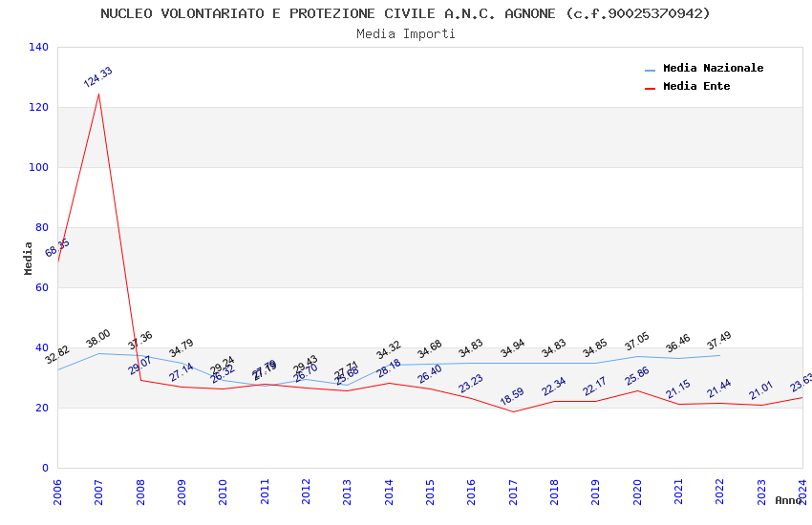
Task: Click the 27.14 data label
Action: tap(181, 372)
